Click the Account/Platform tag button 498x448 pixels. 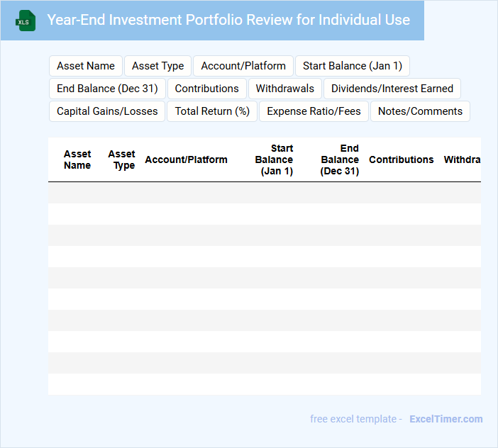(243, 66)
